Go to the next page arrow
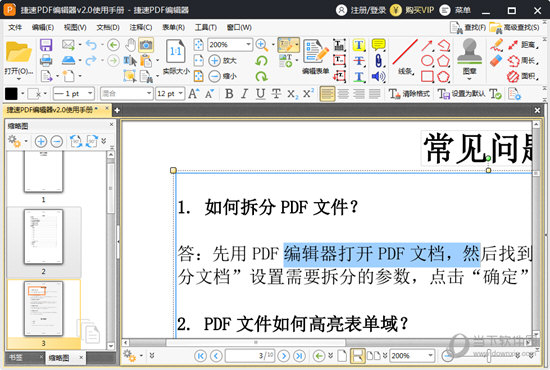The width and height of the screenshot is (550, 370). point(283,356)
